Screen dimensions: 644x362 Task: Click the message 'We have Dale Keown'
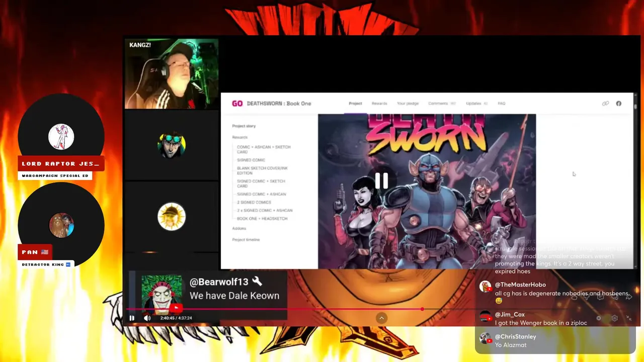[234, 296]
